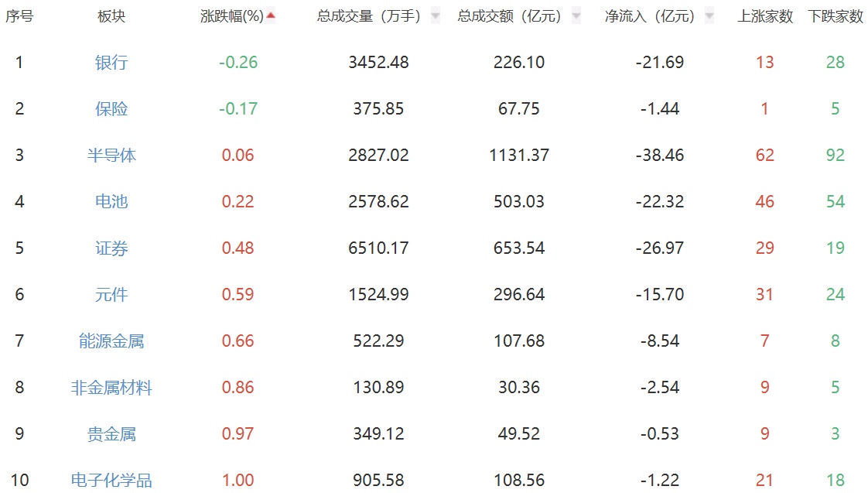This screenshot has width=868, height=493.
Task: Open the 银行 sector link
Action: [111, 63]
